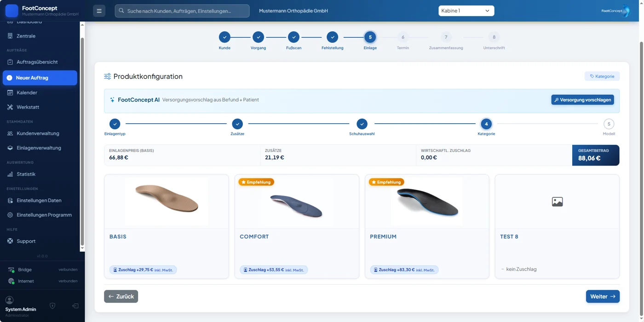Click the Bridge connection status icon
This screenshot has height=322, width=644.
pos(11,270)
